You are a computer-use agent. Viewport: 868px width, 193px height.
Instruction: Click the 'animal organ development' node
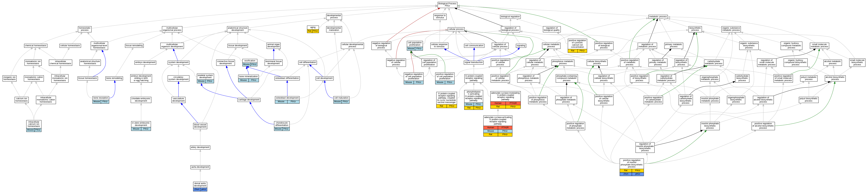274,45
